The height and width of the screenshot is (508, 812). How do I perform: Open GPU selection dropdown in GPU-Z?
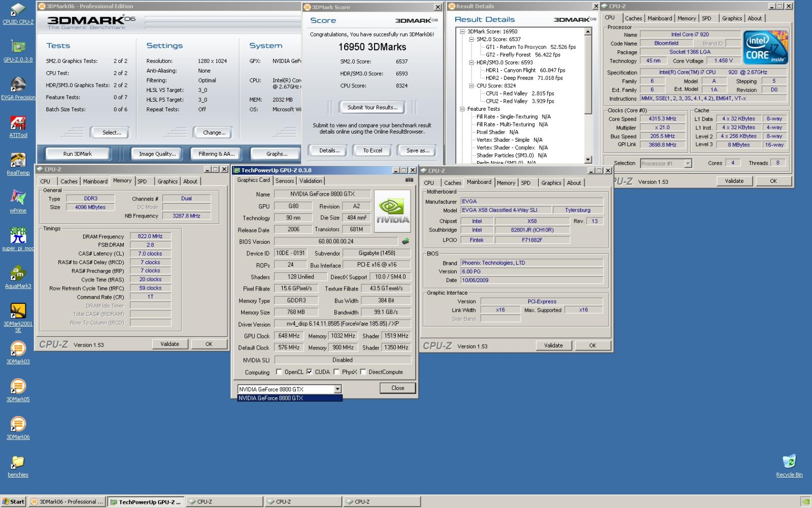pos(337,389)
